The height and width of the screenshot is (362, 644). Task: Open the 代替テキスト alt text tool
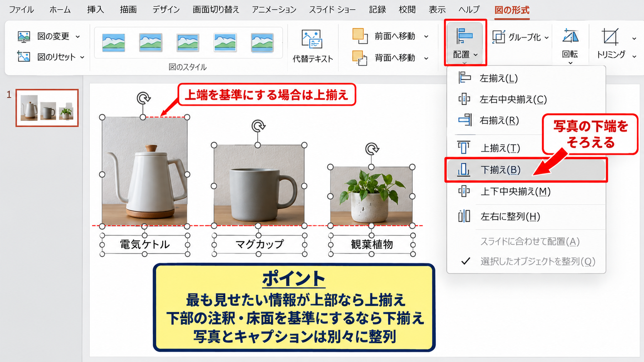312,45
